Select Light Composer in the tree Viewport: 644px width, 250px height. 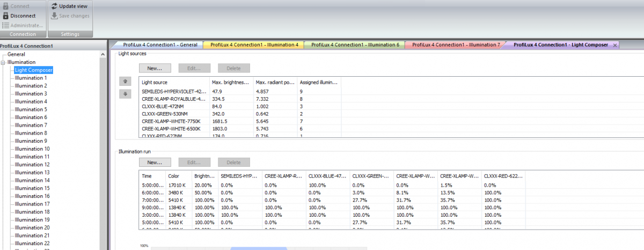point(33,70)
